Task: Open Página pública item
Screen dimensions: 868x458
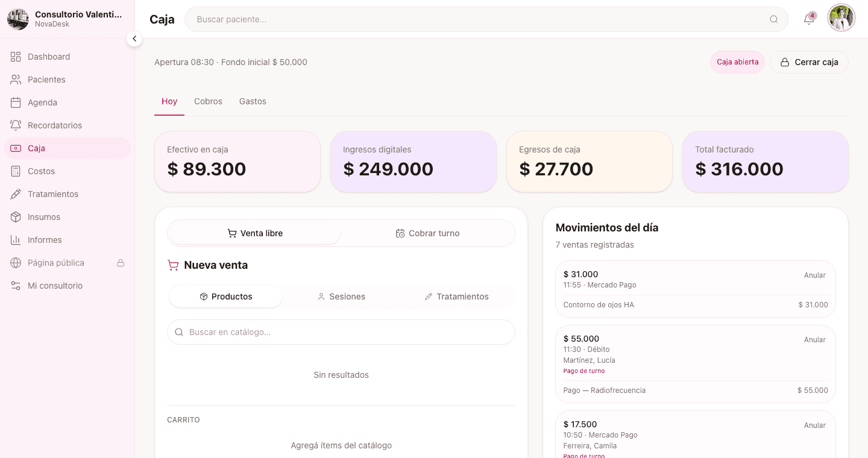Action: [x=67, y=263]
